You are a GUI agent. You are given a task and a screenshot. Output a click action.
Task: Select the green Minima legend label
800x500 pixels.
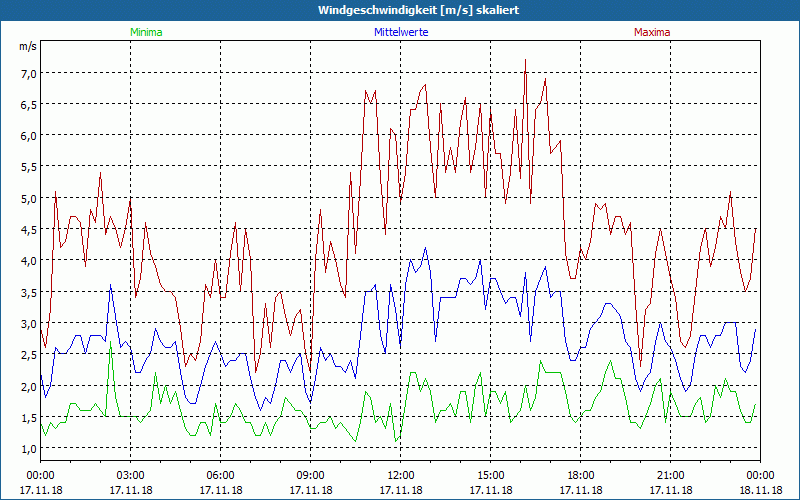(x=146, y=32)
